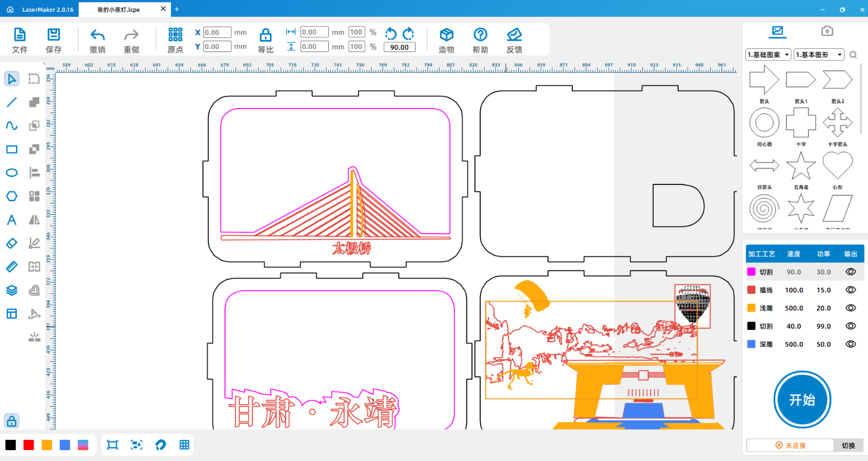Choose the eraser tool
Viewport: 868px width, 461px height.
pyautogui.click(x=11, y=244)
